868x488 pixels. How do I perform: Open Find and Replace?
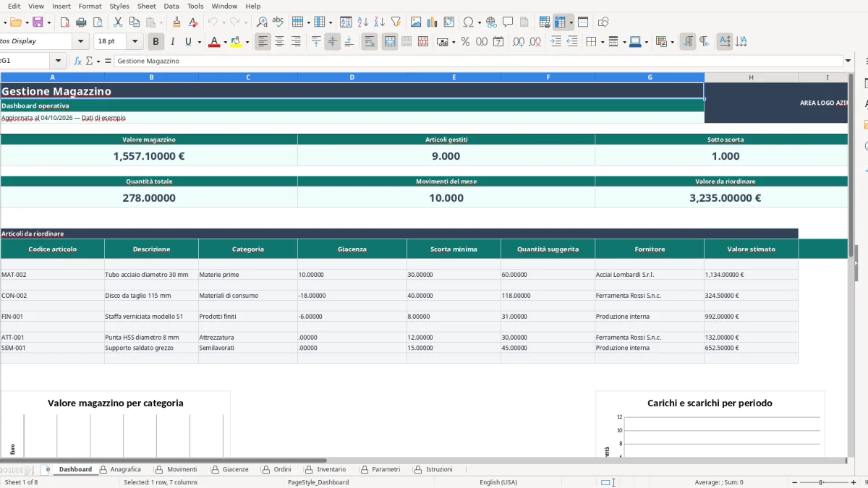point(262,22)
